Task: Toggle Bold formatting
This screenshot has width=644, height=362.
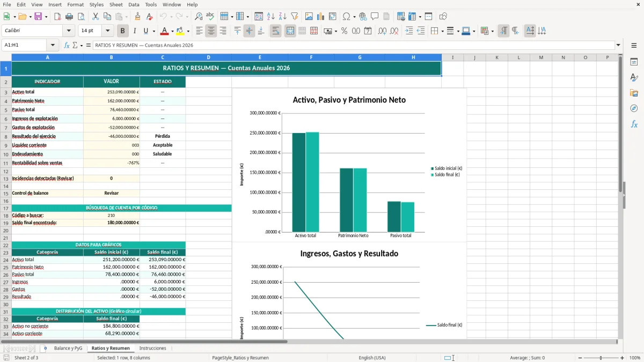Action: [x=122, y=31]
